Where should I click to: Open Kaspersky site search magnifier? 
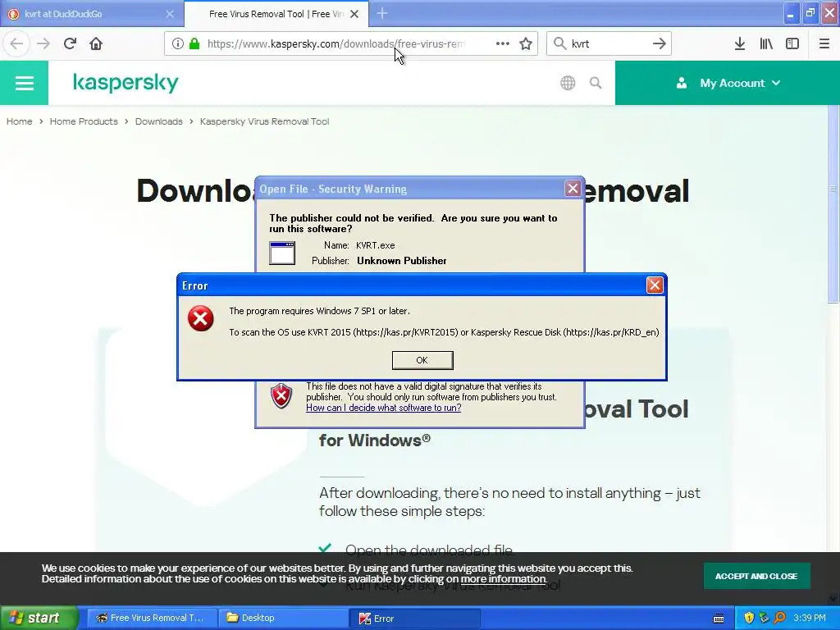[596, 83]
